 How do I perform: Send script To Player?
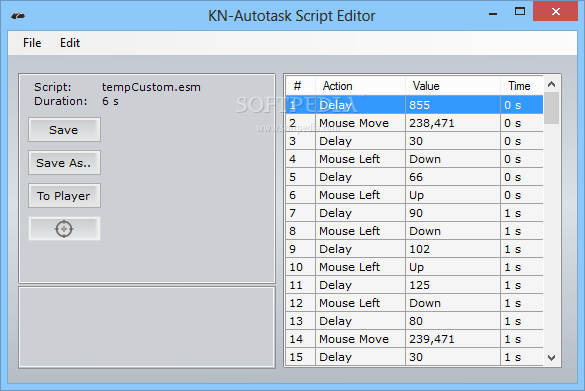point(64,196)
